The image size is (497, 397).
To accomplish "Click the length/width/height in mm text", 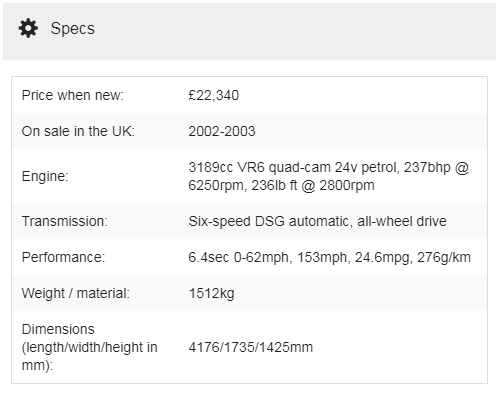I will [x=90, y=356].
